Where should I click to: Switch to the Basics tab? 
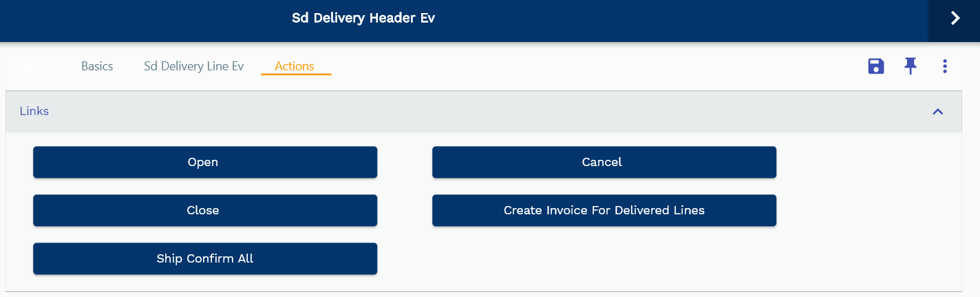97,66
